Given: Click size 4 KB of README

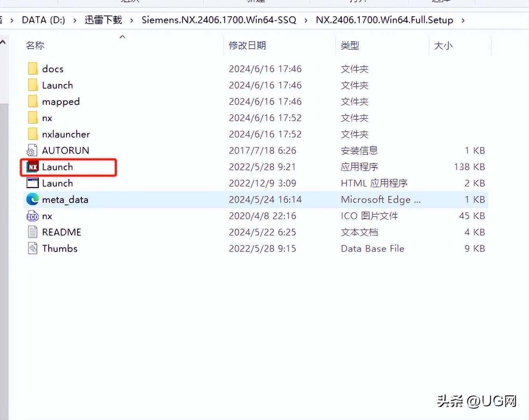Looking at the screenshot, I should pyautogui.click(x=475, y=232).
